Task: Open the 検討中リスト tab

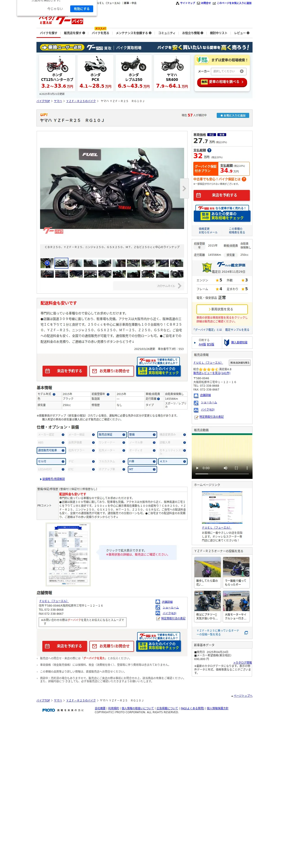Action: click(219, 33)
